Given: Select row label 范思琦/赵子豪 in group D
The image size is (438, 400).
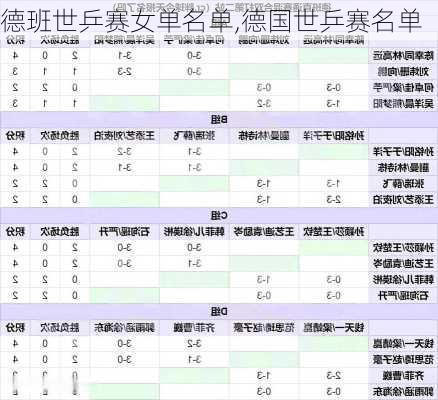Looking at the screenshot, I should coord(403,359).
